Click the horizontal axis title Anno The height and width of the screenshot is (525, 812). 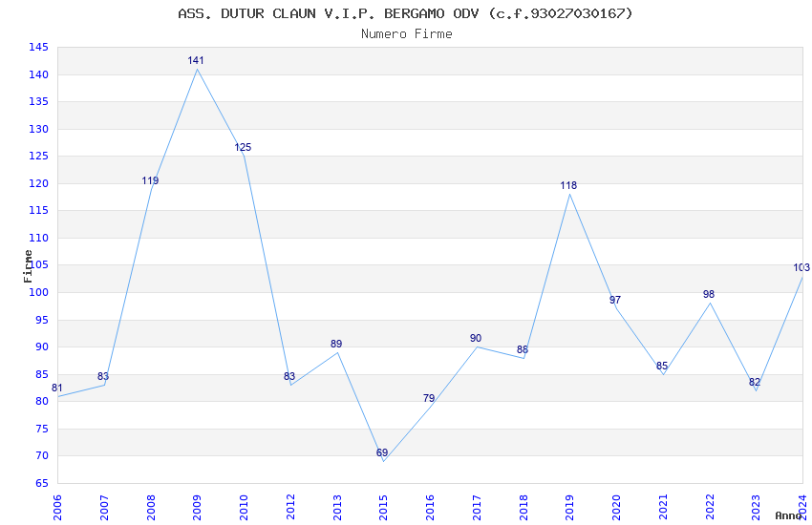[788, 515]
